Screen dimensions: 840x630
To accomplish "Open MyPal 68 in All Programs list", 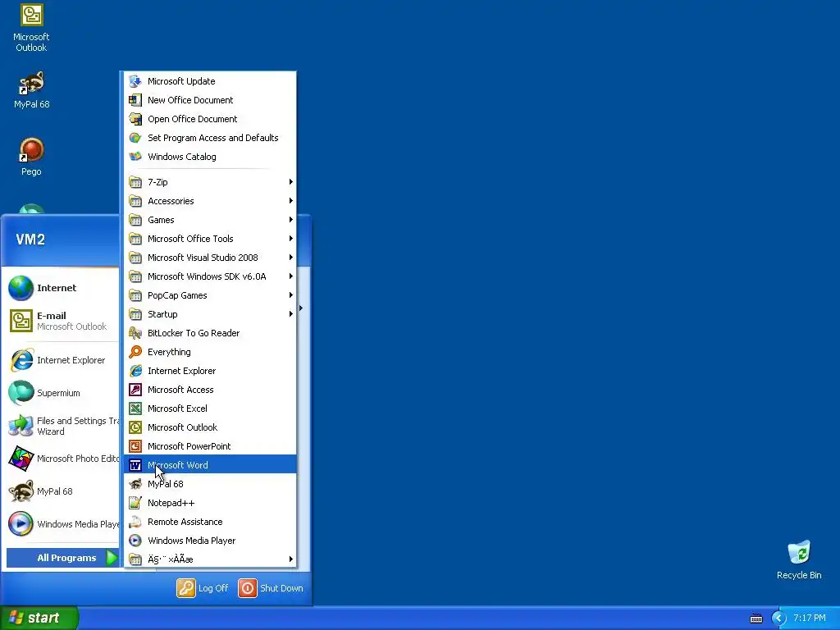I will pos(209,484).
